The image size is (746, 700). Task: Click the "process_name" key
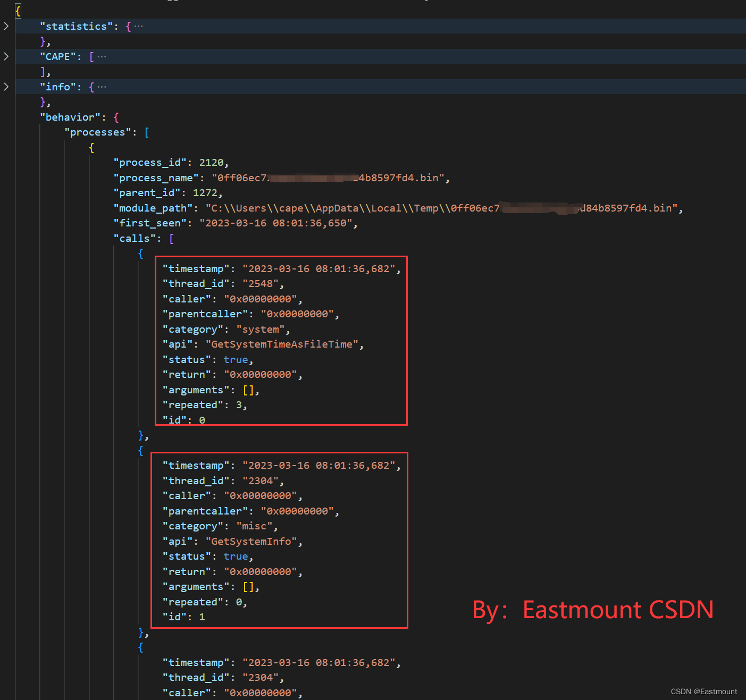click(x=156, y=178)
